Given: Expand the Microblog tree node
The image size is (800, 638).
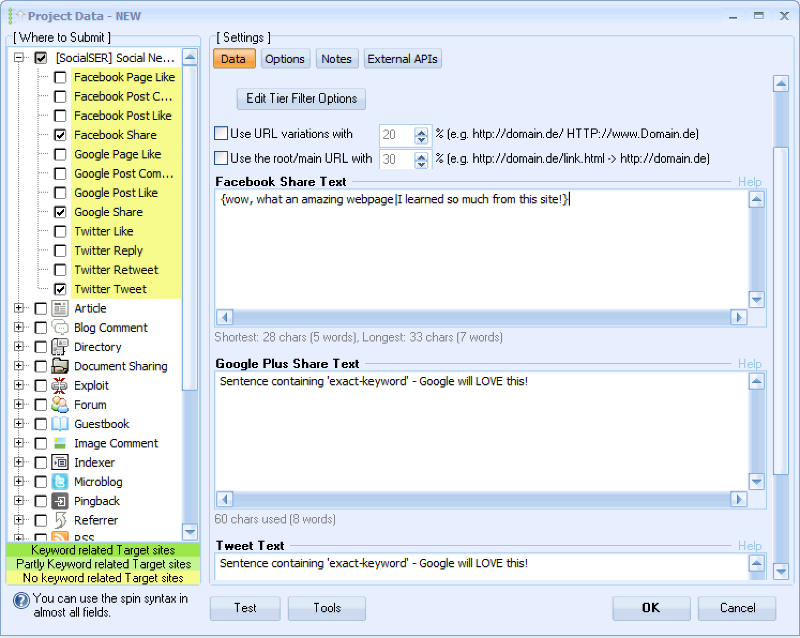Looking at the screenshot, I should click(19, 482).
